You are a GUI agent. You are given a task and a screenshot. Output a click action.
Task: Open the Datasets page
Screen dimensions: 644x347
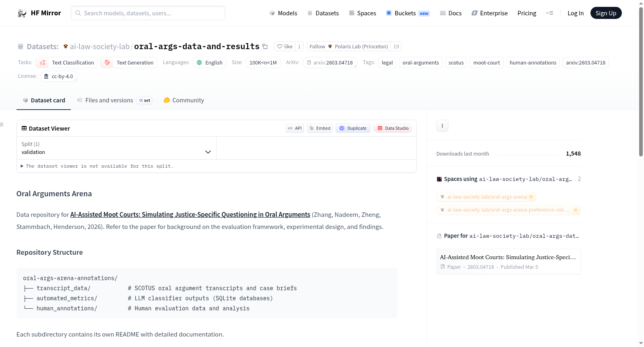pyautogui.click(x=323, y=13)
